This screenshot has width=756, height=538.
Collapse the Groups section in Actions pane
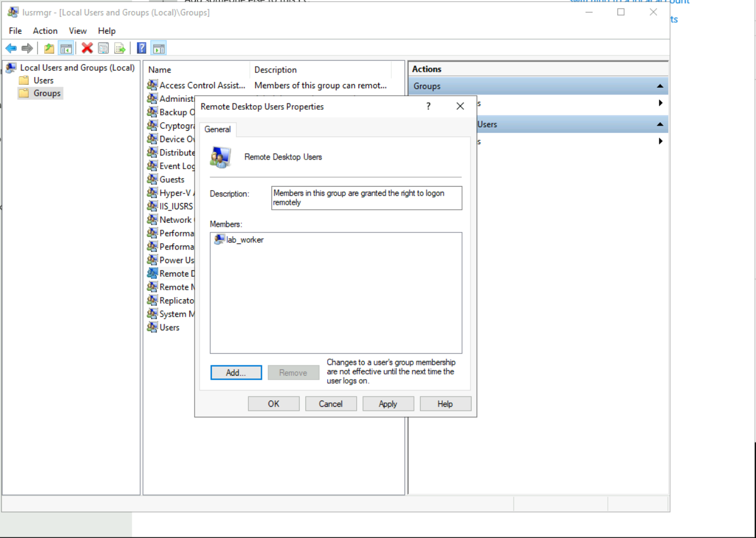(x=660, y=86)
